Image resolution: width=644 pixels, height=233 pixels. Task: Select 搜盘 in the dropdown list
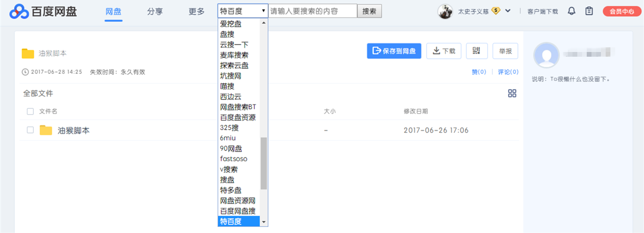pyautogui.click(x=239, y=180)
